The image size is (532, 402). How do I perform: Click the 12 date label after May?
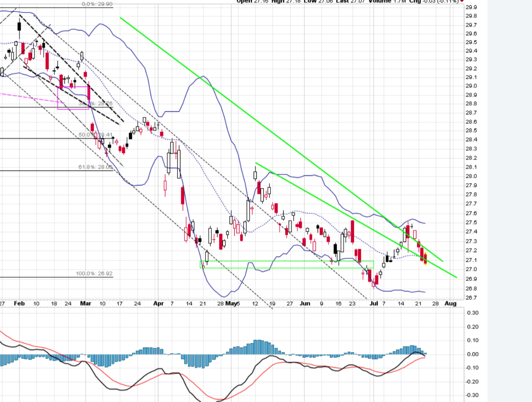pos(255,304)
